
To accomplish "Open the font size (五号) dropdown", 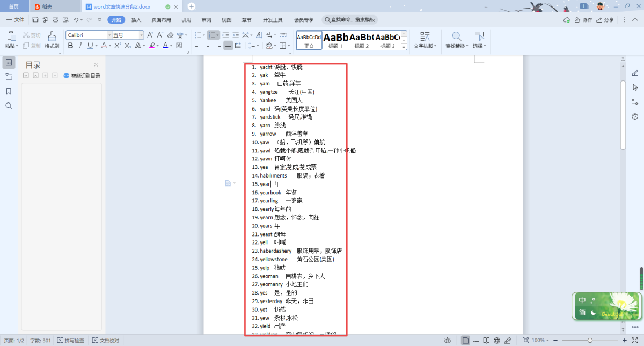I will pos(142,35).
